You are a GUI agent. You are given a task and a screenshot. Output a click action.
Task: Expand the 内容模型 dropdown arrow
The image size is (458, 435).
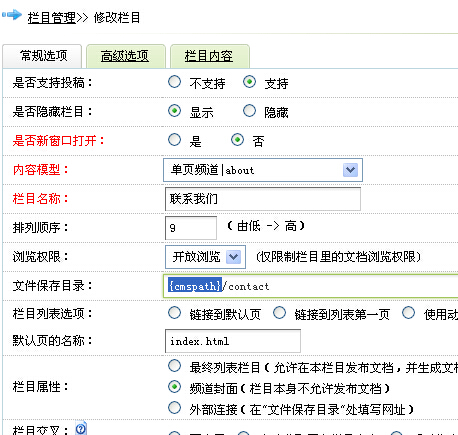pyautogui.click(x=350, y=170)
